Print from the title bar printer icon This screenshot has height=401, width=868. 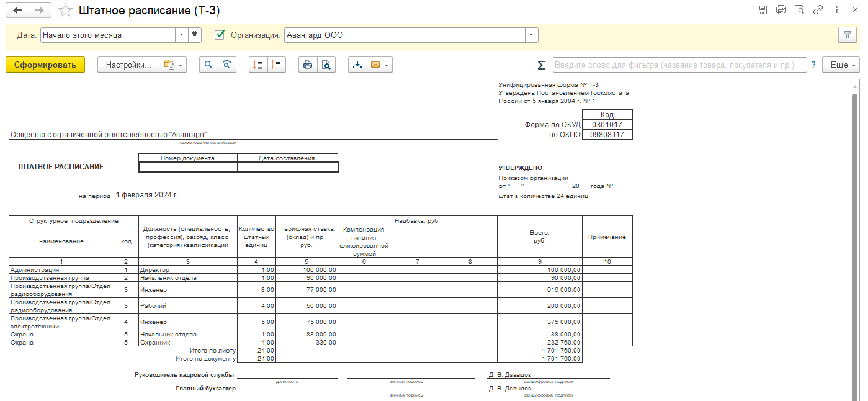coord(781,10)
